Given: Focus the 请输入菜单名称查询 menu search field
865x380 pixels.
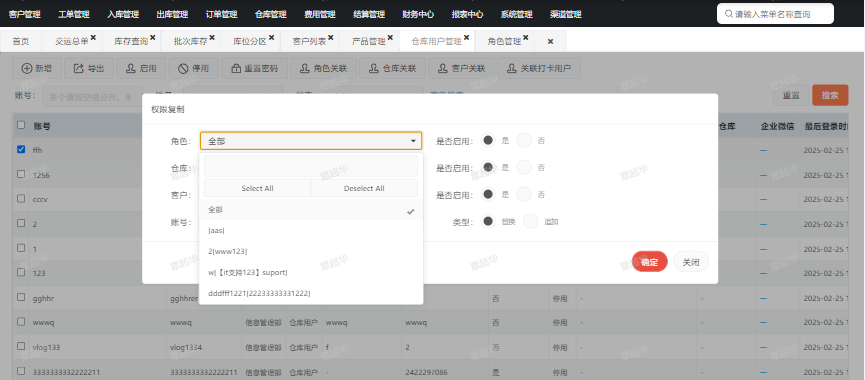Looking at the screenshot, I should [x=775, y=14].
